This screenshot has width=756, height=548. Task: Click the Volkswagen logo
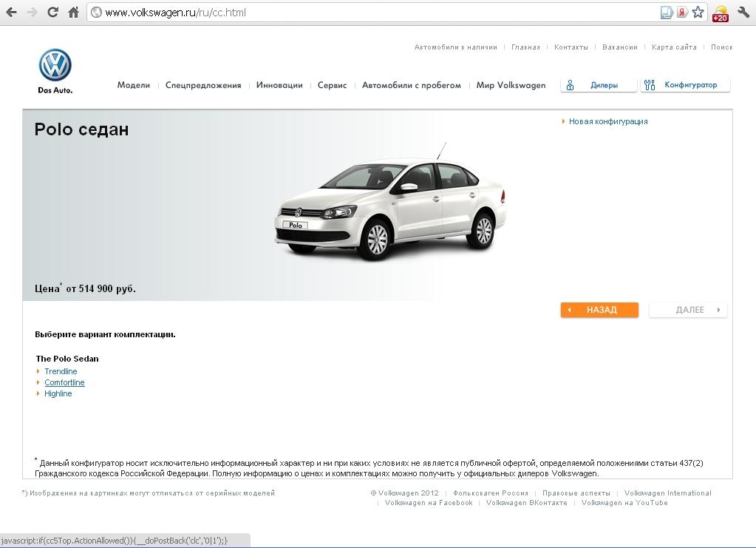coord(55,66)
